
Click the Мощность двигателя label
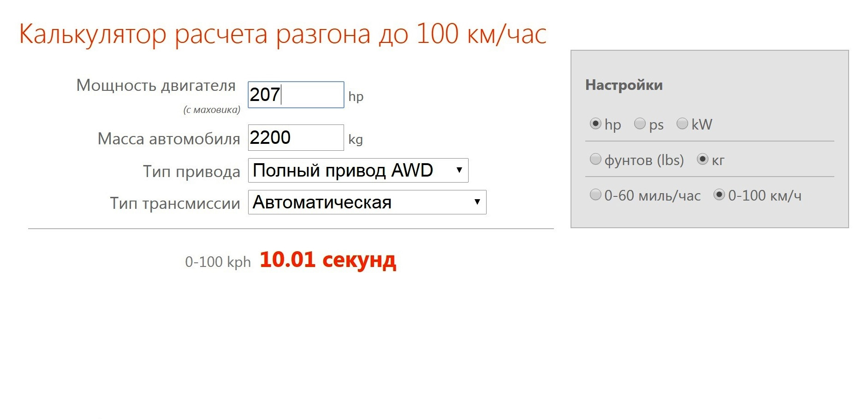coord(156,86)
